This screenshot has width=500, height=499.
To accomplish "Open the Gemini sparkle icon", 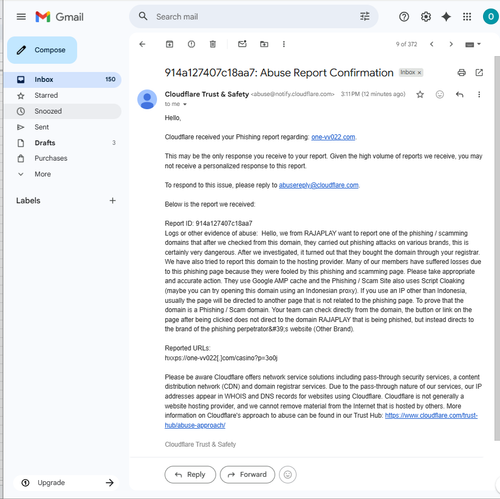I will click(x=446, y=17).
